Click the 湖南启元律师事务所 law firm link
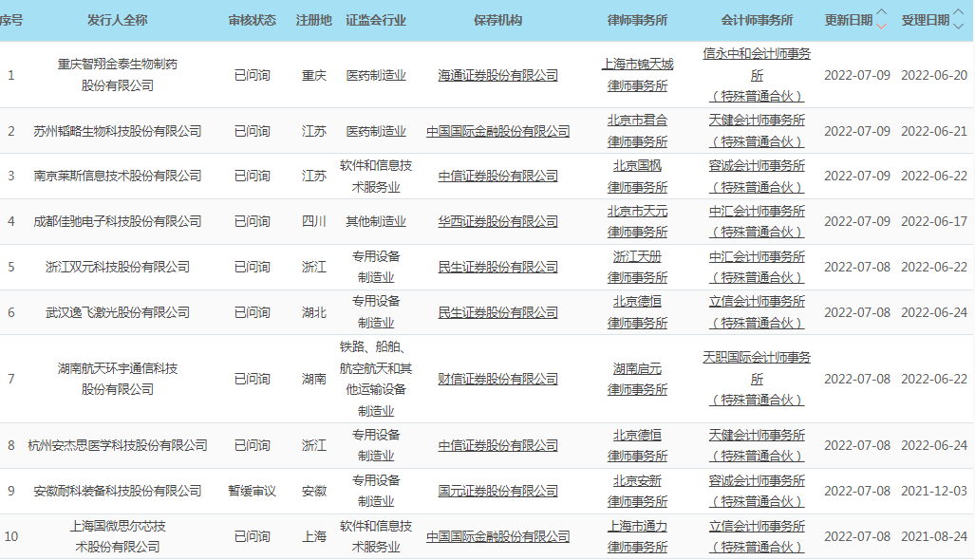Screen dimensions: 975x560 637,379
